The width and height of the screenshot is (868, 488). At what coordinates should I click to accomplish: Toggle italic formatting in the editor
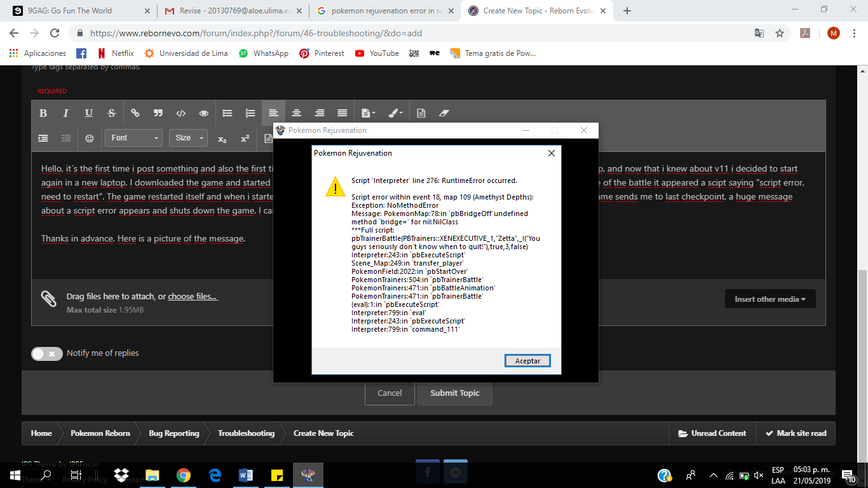[x=65, y=113]
